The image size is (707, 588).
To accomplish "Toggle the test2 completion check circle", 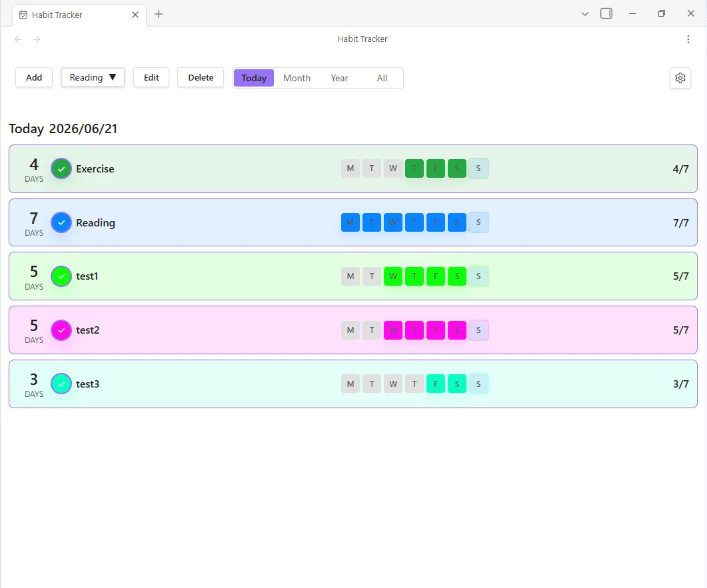I will point(61,330).
